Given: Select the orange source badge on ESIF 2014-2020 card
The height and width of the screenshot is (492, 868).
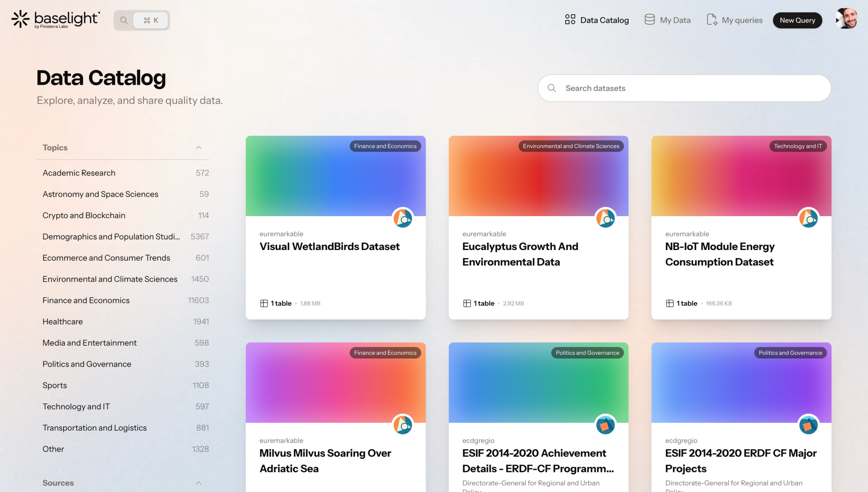Looking at the screenshot, I should (605, 425).
